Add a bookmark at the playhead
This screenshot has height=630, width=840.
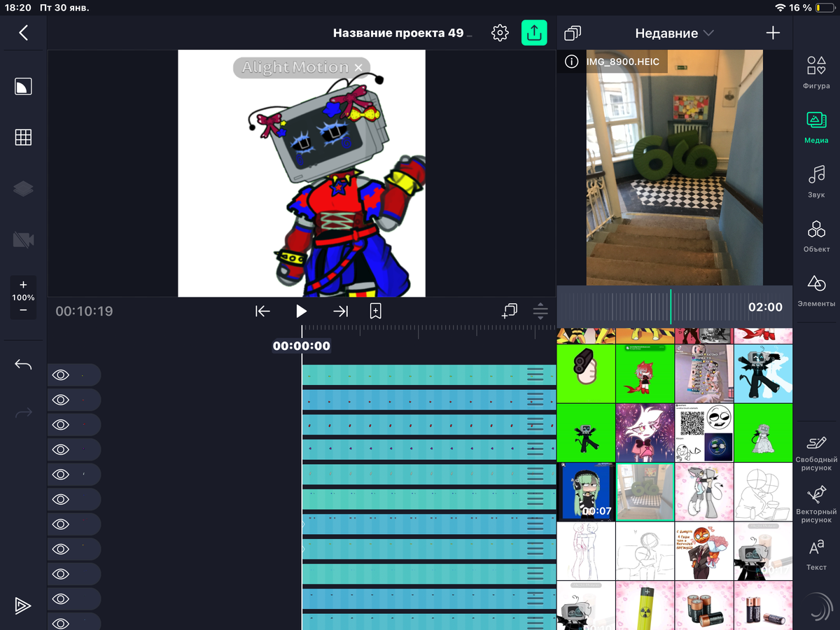click(375, 311)
